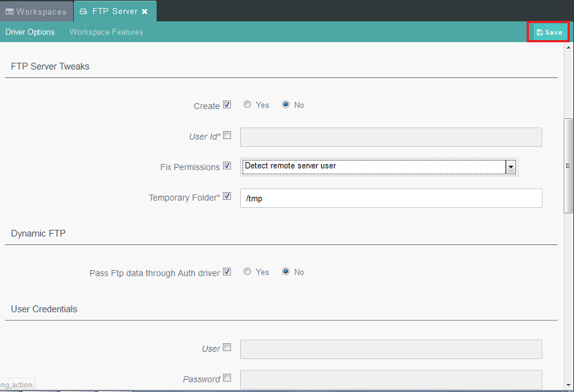Enable the User Id checkbox

227,135
